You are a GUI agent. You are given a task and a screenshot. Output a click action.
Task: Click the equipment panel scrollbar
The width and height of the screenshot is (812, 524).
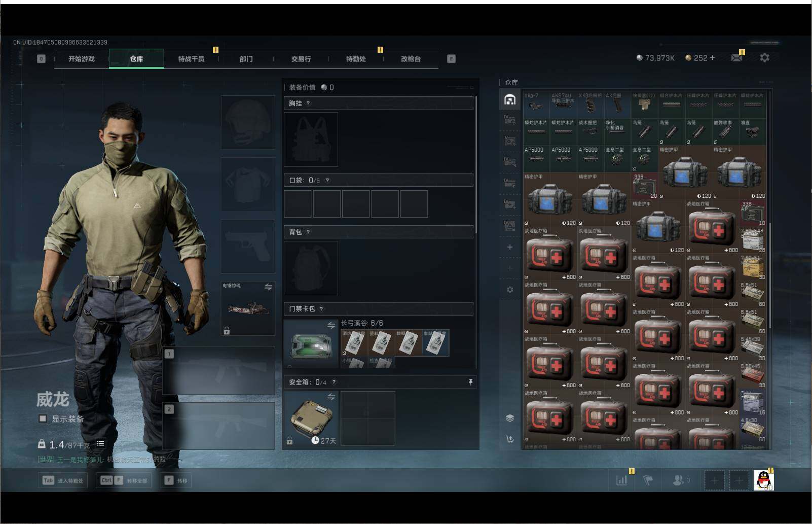(476, 165)
